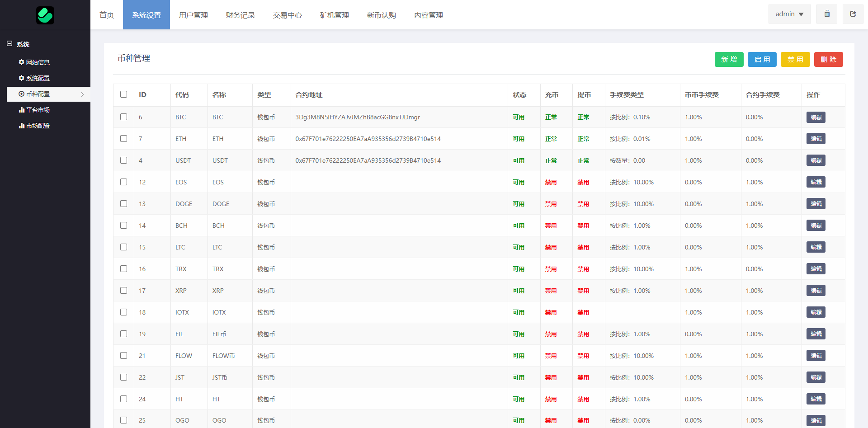Open 网站信息 with the gear icon

pos(34,62)
